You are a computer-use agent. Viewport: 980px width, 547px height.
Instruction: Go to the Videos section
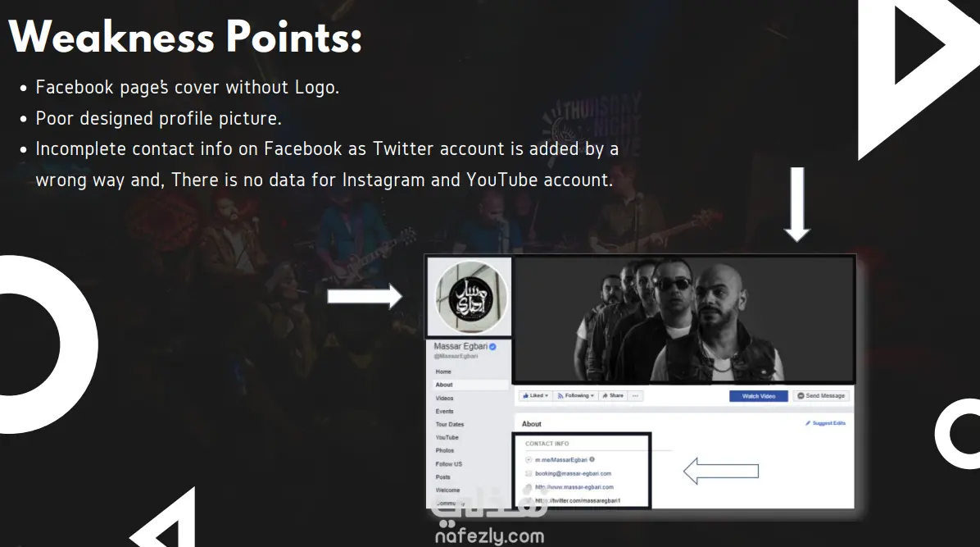(x=444, y=398)
